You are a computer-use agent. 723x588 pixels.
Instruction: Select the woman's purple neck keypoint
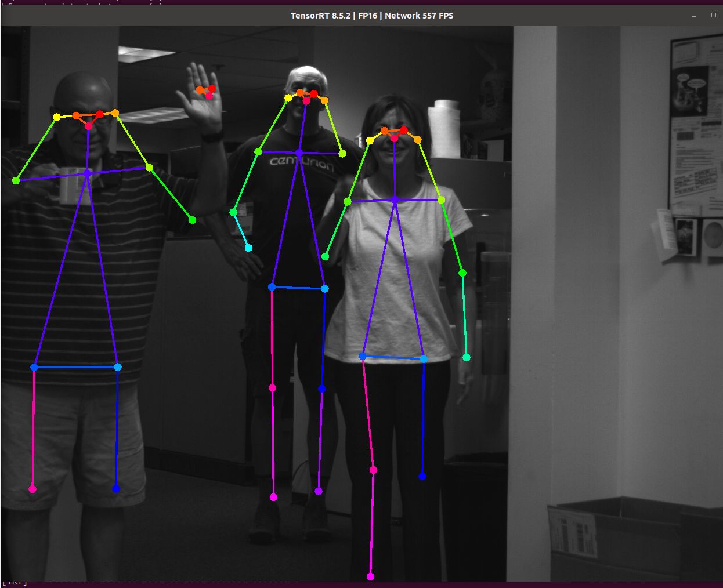tap(395, 199)
